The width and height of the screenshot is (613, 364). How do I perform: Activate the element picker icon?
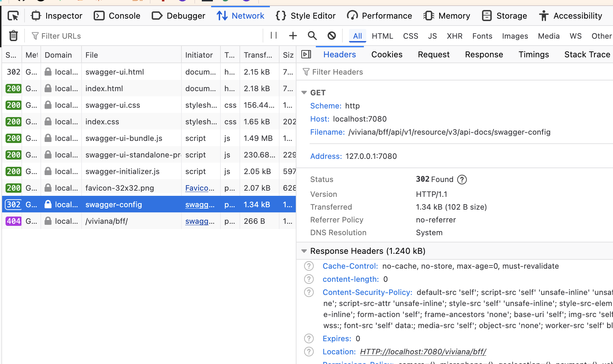[x=13, y=16]
